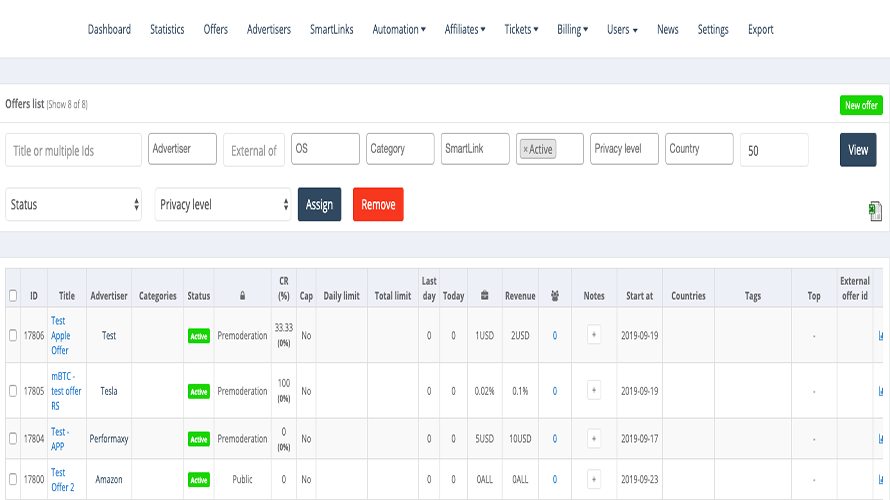The height and width of the screenshot is (500, 890).
Task: Click the green New offer button
Action: click(x=860, y=105)
